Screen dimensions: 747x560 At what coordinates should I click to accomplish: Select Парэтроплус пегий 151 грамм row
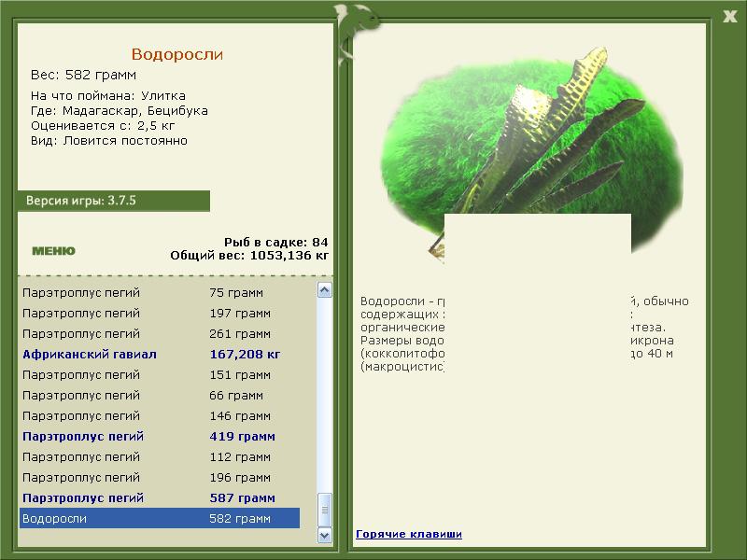tap(160, 375)
